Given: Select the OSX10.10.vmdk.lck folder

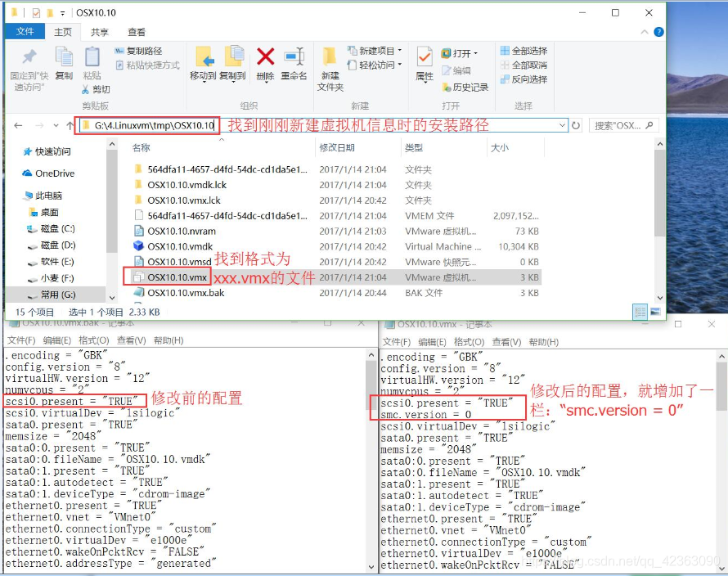Looking at the screenshot, I should click(187, 185).
